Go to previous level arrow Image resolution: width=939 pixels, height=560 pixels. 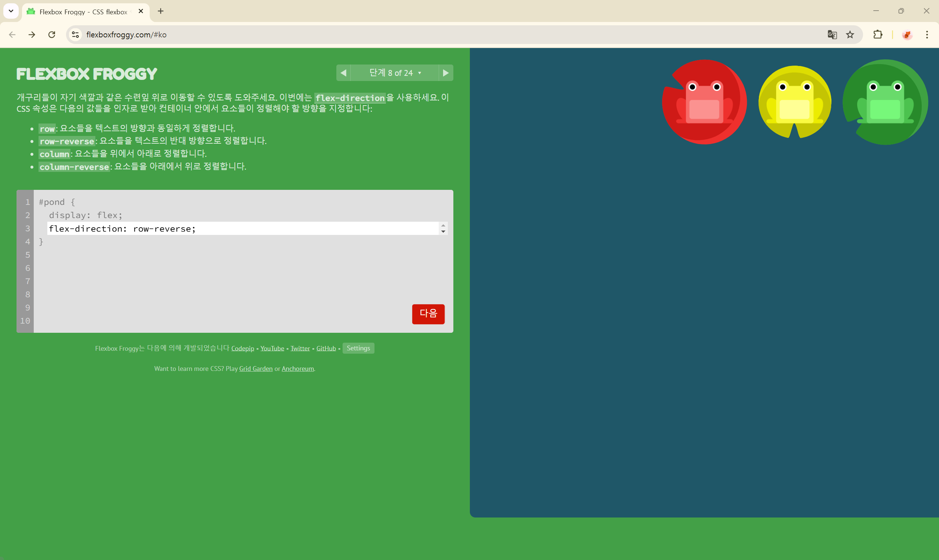tap(343, 73)
